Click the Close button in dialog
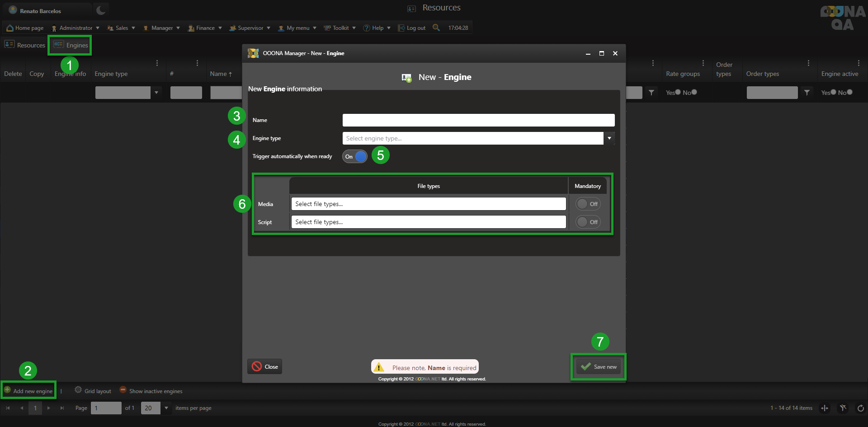This screenshot has width=868, height=427. 265,366
